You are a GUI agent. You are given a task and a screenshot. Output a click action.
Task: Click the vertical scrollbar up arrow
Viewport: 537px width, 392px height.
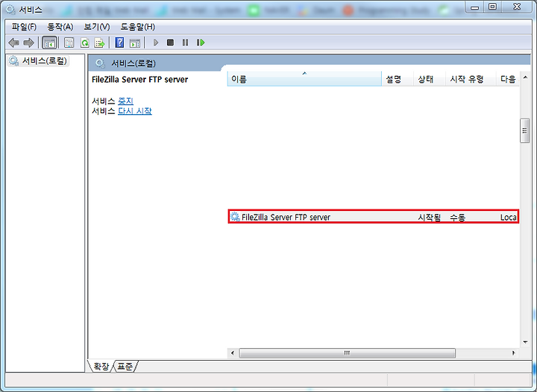pos(525,78)
